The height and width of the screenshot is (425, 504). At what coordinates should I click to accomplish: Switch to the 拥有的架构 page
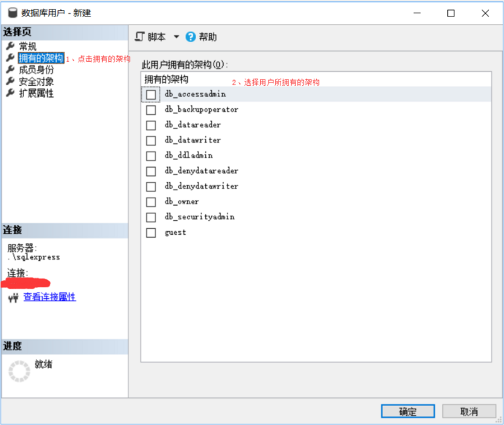[x=41, y=58]
